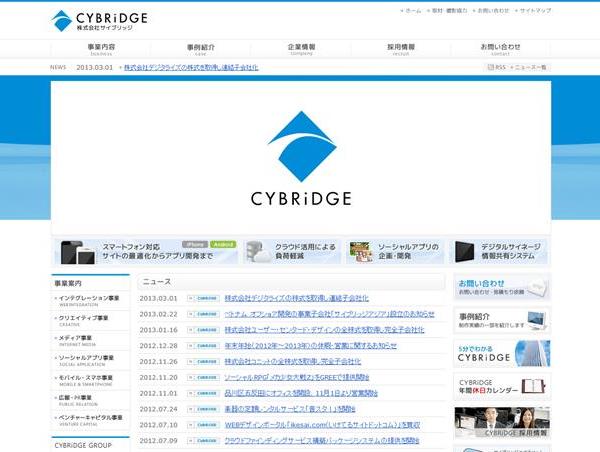Open the 事例紹介 banner in right sidebar
This screenshot has width=600, height=452.
tap(502, 320)
